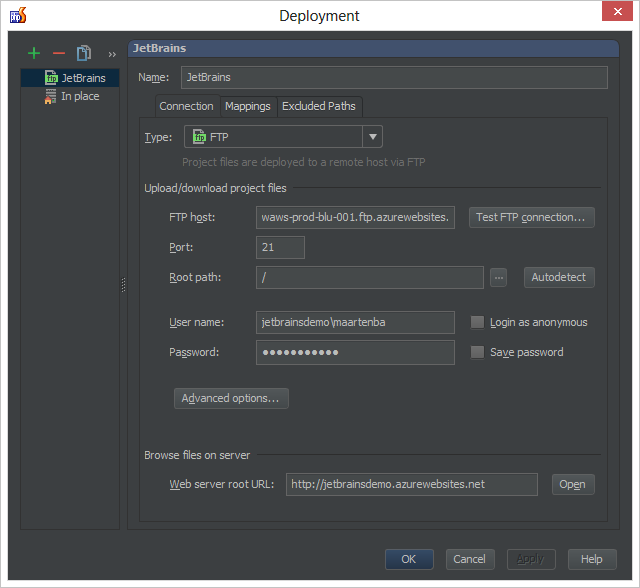640x588 pixels.
Task: Select the In place server entry
Action: [70, 96]
